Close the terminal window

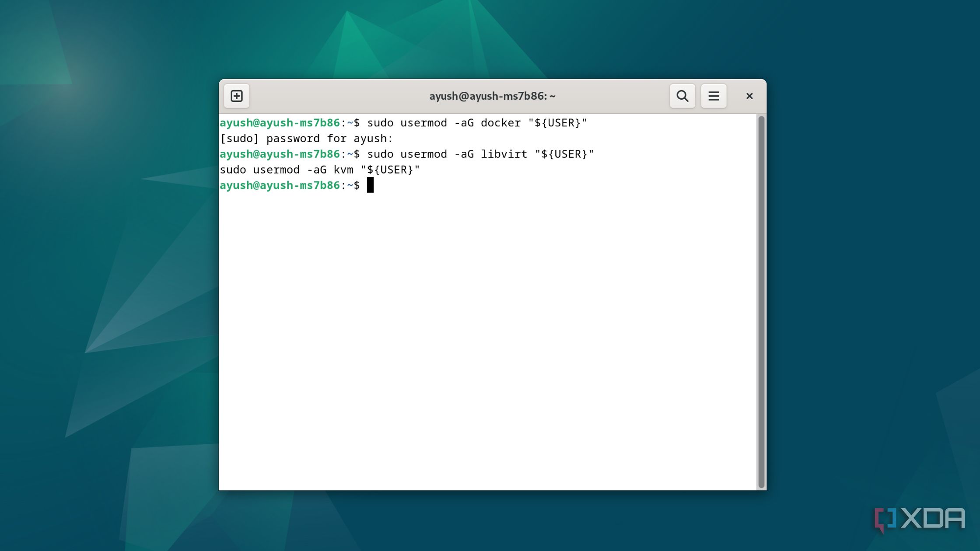[749, 96]
